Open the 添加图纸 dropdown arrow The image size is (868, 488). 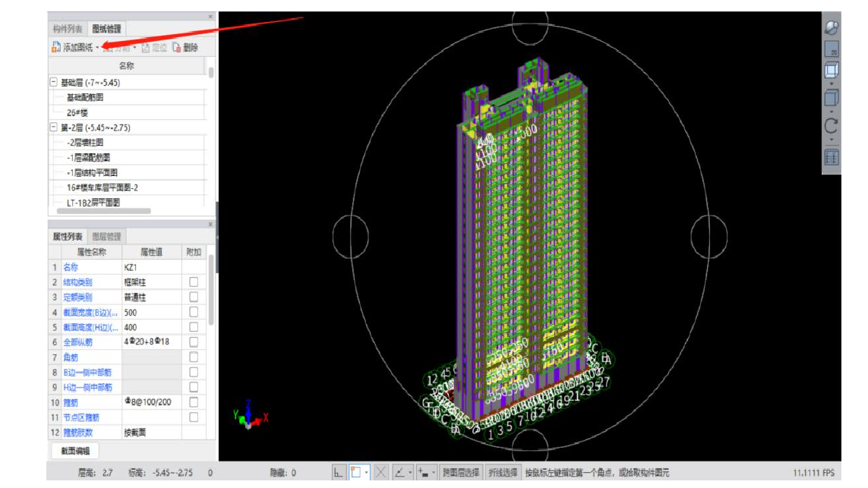(97, 48)
